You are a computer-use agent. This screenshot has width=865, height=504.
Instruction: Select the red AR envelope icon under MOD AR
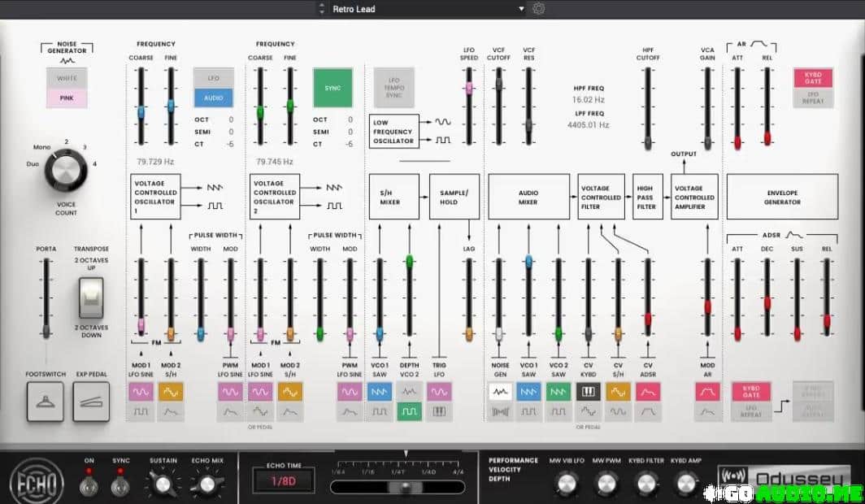707,392
